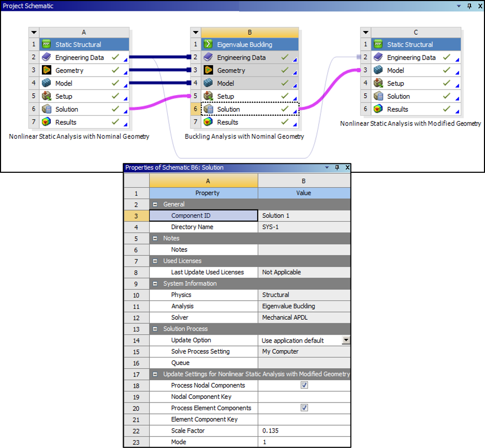
Task: Close the Project Schematic panel
Action: pos(480,6)
